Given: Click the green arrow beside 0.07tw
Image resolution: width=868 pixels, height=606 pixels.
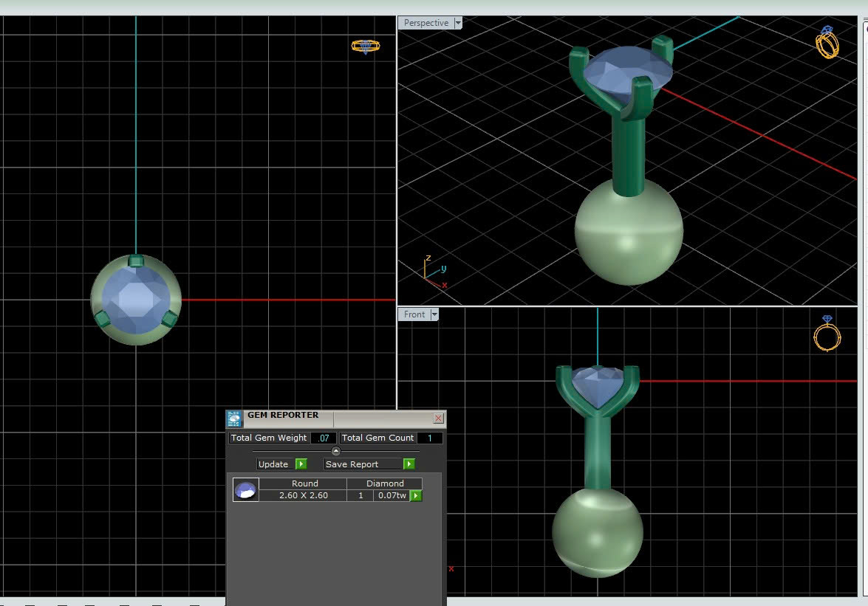Looking at the screenshot, I should [x=416, y=496].
